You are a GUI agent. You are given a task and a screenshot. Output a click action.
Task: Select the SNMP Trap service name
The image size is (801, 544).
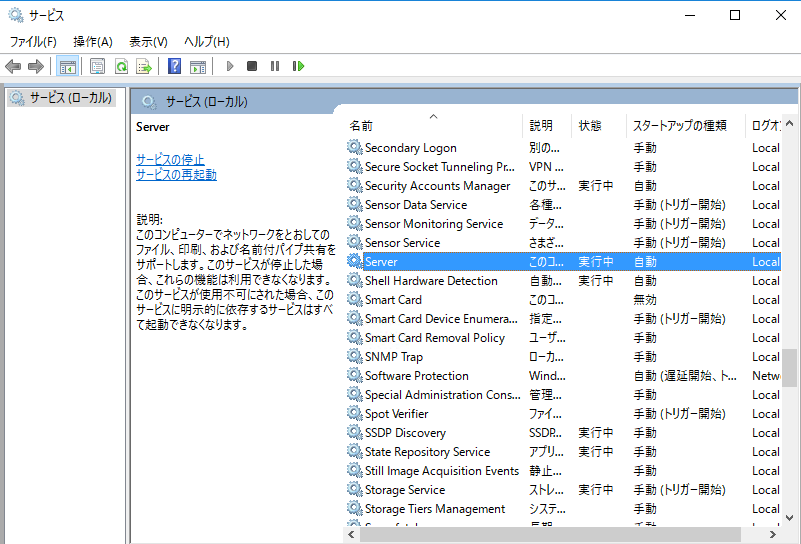[x=394, y=357]
